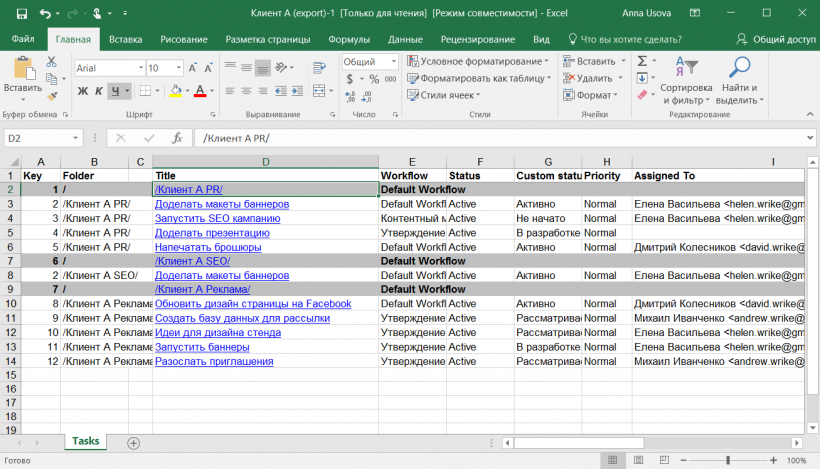Click Merge and Center icon
Viewport: 820px width, 469px height.
coord(319,91)
